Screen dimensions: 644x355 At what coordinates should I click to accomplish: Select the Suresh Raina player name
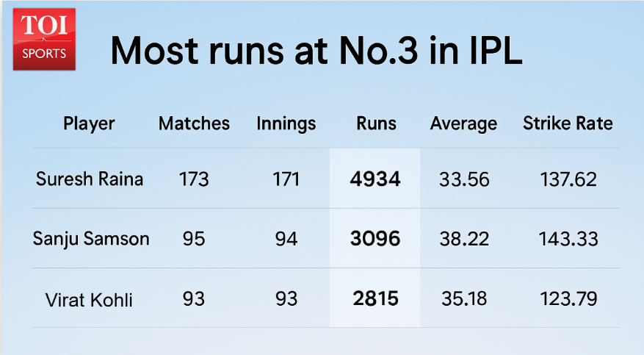[x=90, y=179]
